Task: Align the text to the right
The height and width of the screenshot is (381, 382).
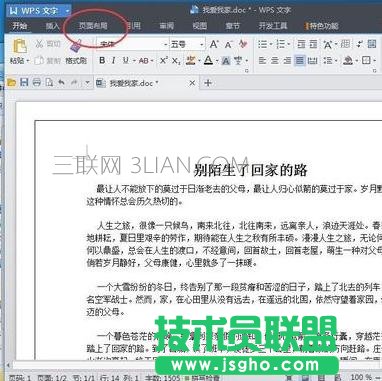Action: 287,60
